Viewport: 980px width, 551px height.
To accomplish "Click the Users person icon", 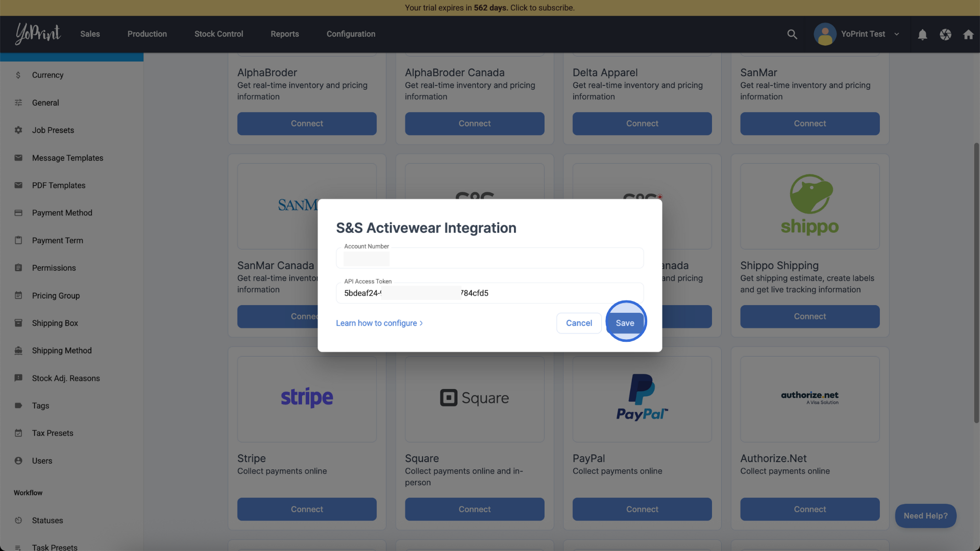I will point(18,461).
